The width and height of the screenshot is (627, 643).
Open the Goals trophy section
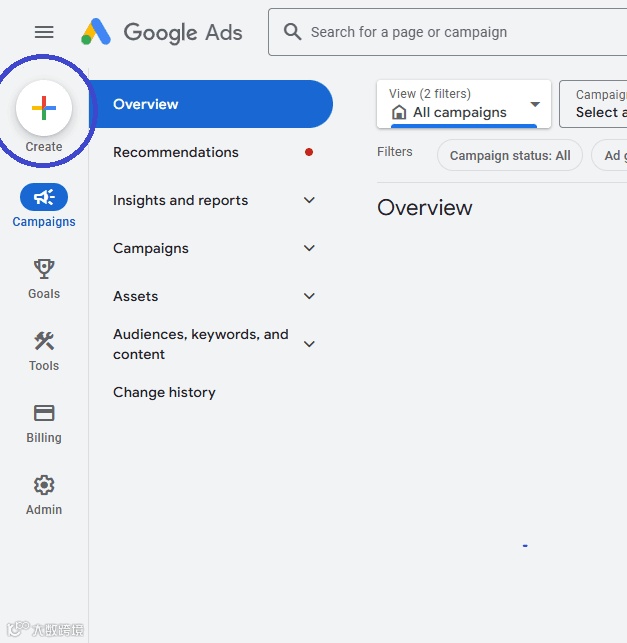(44, 279)
